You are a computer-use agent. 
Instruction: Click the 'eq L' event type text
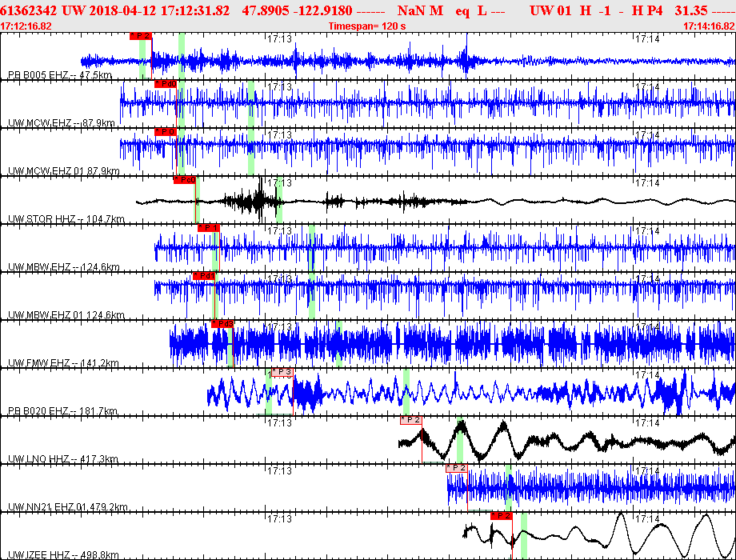point(470,10)
